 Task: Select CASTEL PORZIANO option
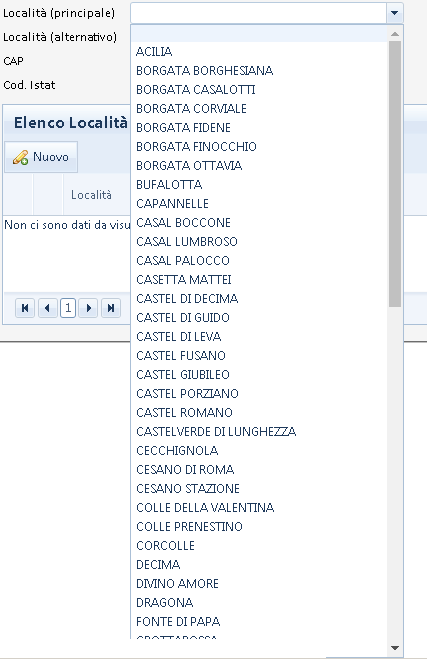(259, 393)
